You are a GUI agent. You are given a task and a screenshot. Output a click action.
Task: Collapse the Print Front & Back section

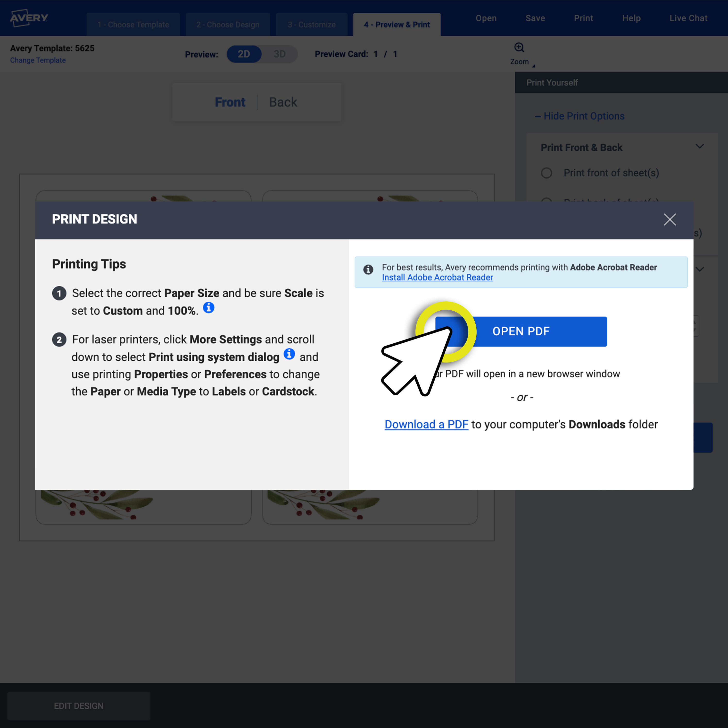(x=700, y=146)
